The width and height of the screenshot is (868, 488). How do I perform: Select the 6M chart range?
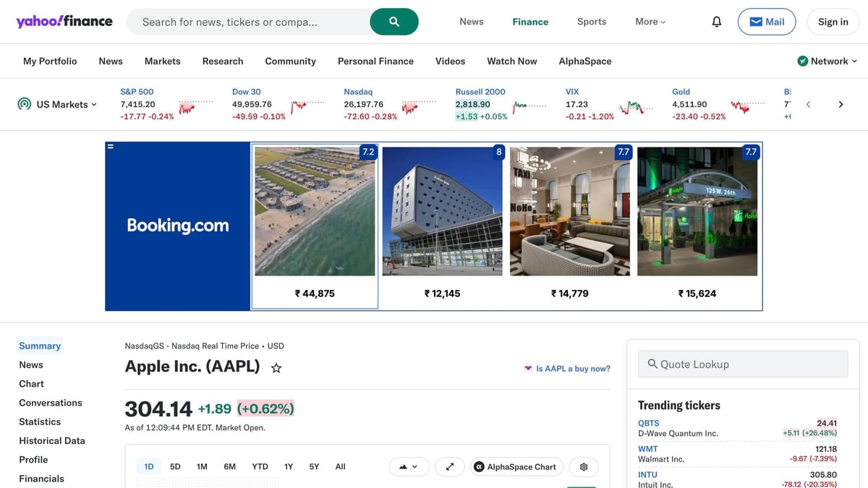point(229,467)
